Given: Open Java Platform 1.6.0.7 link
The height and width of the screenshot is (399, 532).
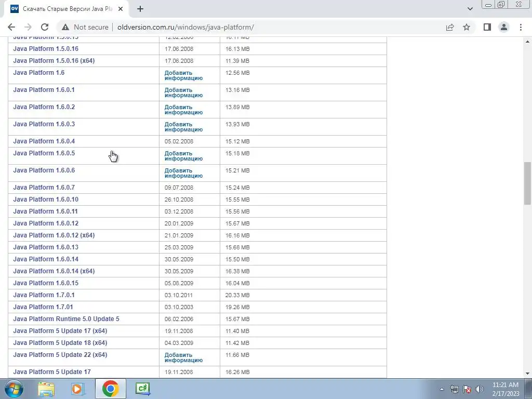Looking at the screenshot, I should point(44,188).
